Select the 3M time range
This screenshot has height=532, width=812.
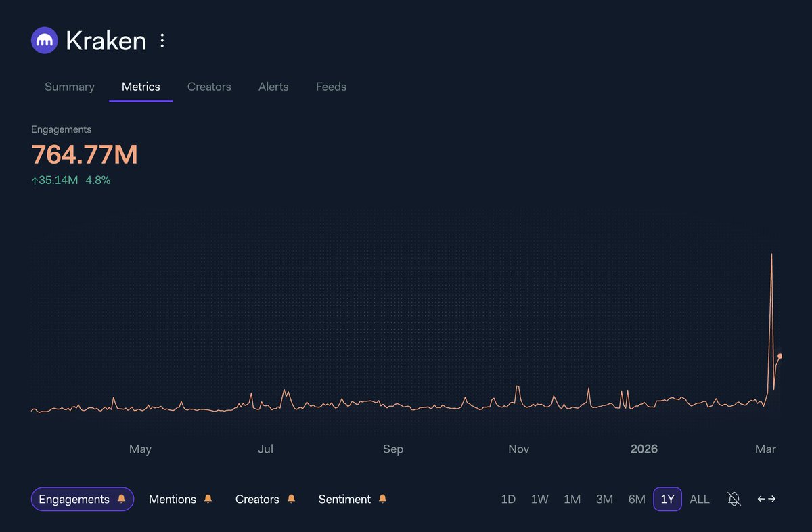click(x=604, y=499)
